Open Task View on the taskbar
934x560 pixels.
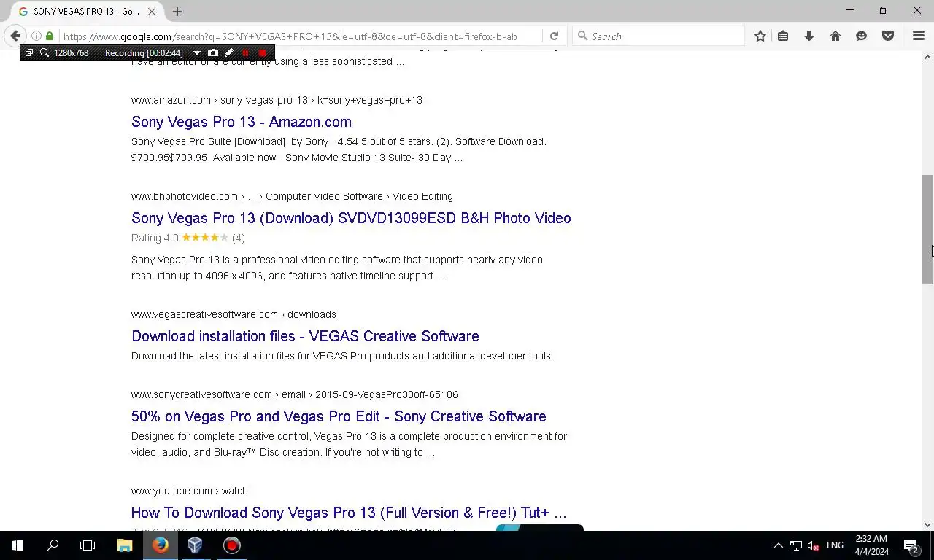(88, 545)
